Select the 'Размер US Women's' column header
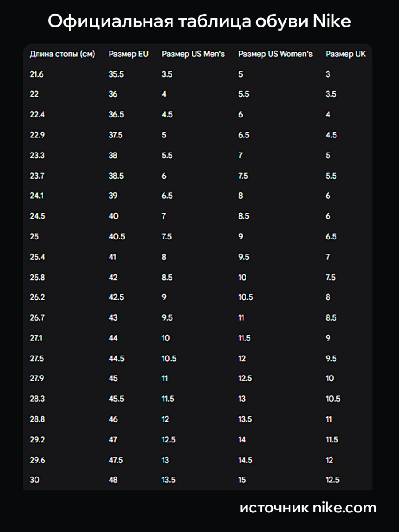Viewport: 399px width, 532px height. [x=275, y=54]
